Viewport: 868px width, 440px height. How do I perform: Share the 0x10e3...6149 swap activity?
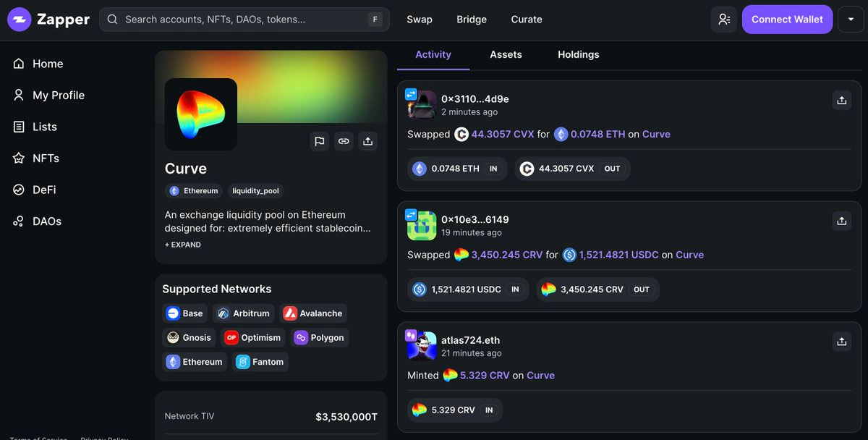click(841, 221)
